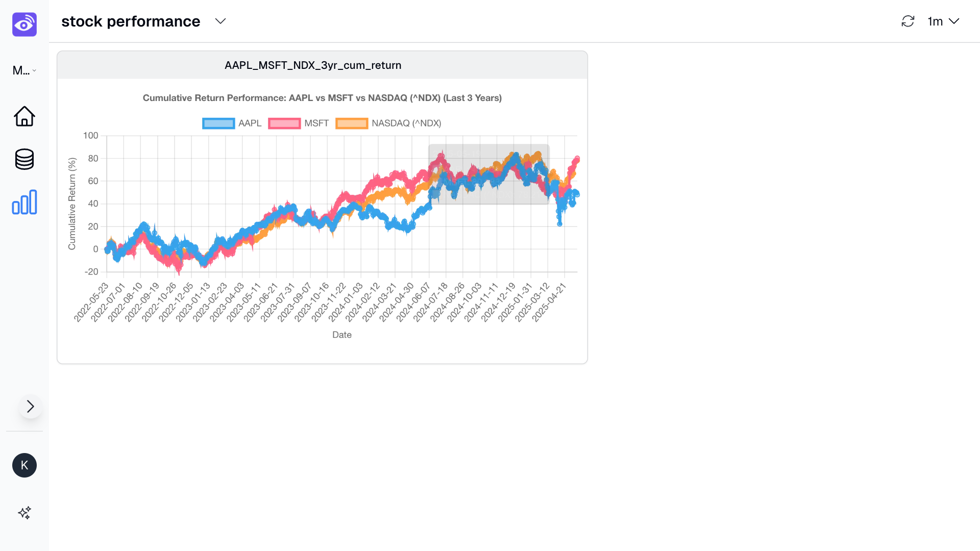Click the 2022-05-23 x-axis tick label
This screenshot has height=551, width=980.
click(92, 303)
